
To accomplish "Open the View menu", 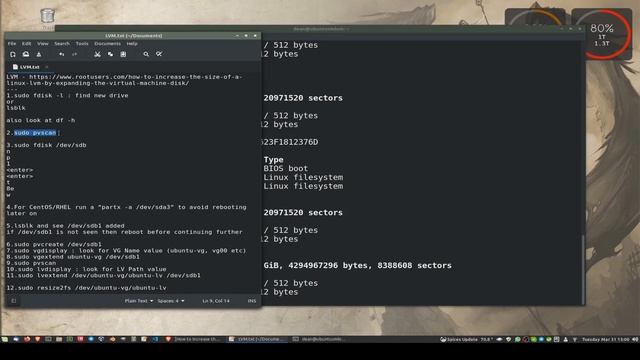I will pyautogui.click(x=43, y=44).
